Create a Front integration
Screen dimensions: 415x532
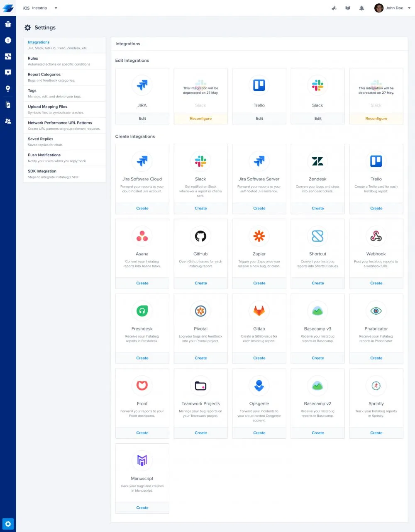142,433
